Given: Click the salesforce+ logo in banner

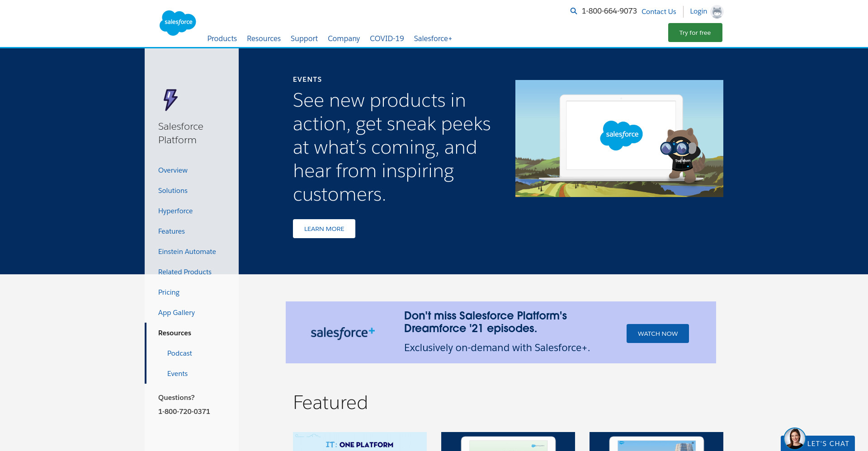Looking at the screenshot, I should point(343,333).
